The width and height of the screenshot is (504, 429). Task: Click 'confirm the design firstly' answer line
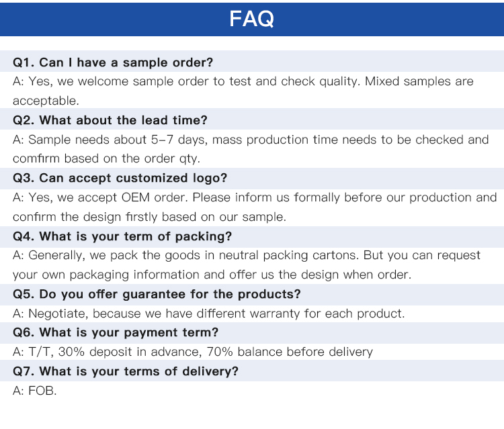click(149, 217)
